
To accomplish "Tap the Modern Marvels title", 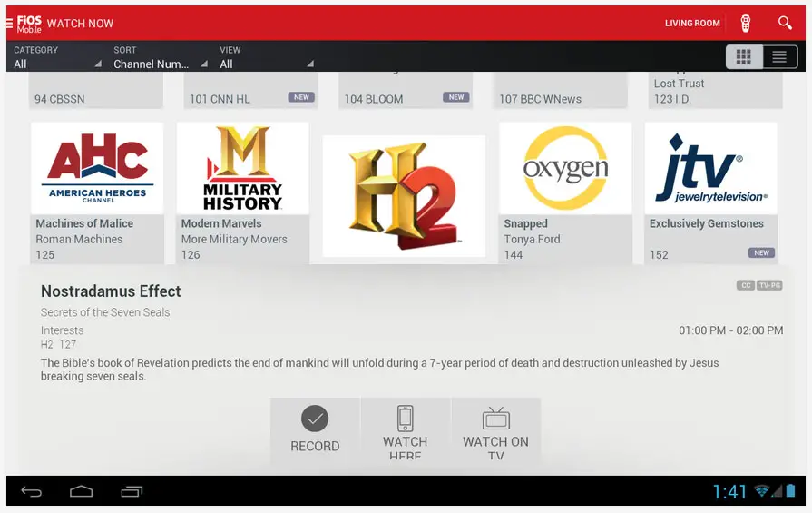I will (x=221, y=223).
